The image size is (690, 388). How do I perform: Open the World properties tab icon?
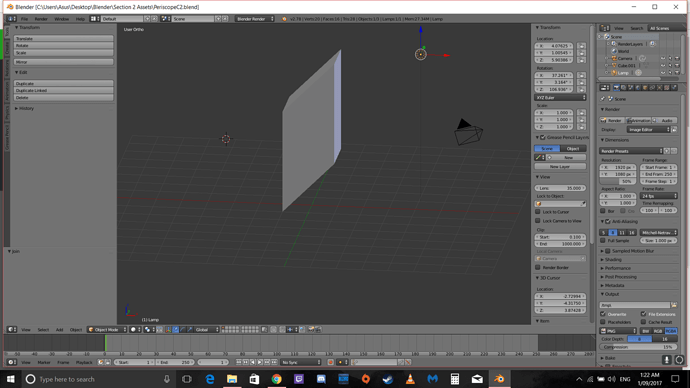638,88
